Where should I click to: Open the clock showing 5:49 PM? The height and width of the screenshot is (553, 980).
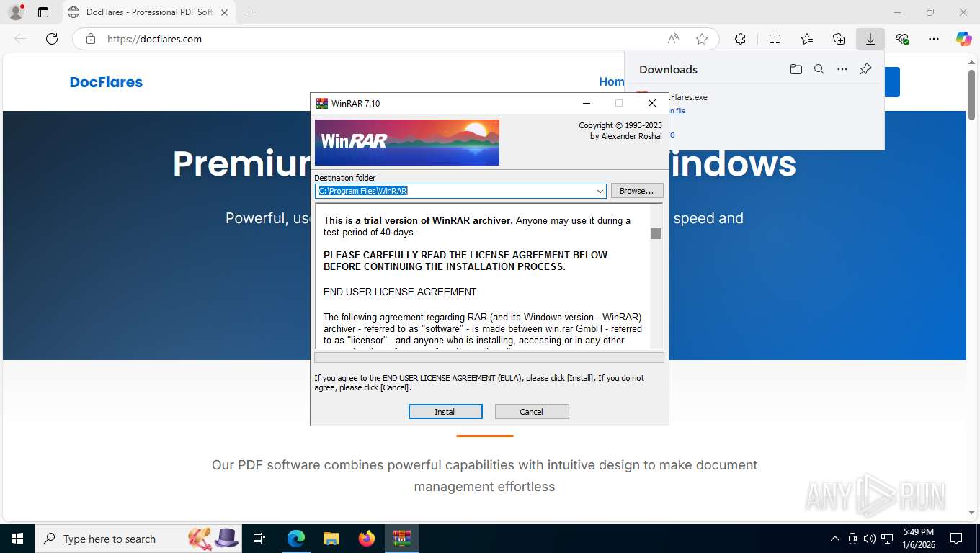tap(919, 539)
